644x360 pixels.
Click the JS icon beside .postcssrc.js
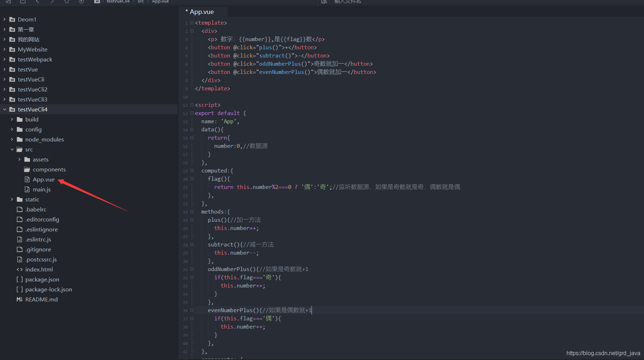tap(20, 259)
